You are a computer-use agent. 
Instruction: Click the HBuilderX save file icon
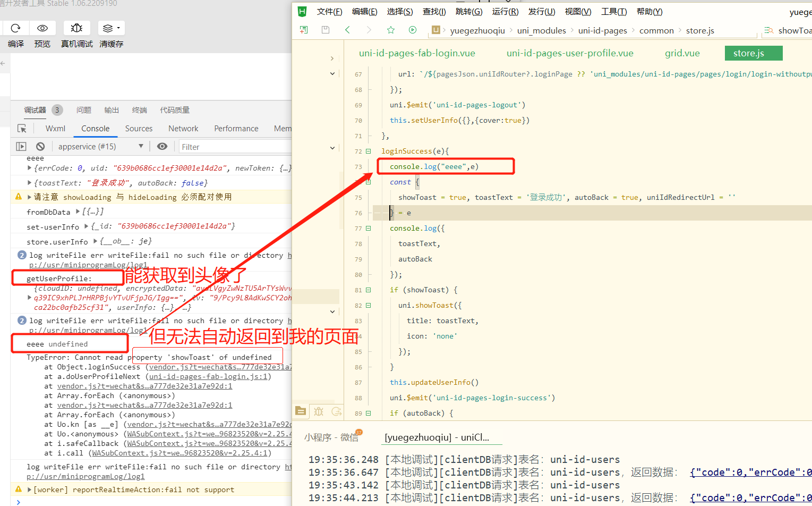pos(326,30)
